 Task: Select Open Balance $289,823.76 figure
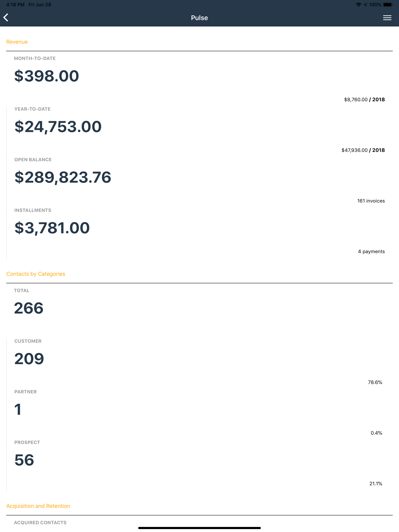pos(63,177)
